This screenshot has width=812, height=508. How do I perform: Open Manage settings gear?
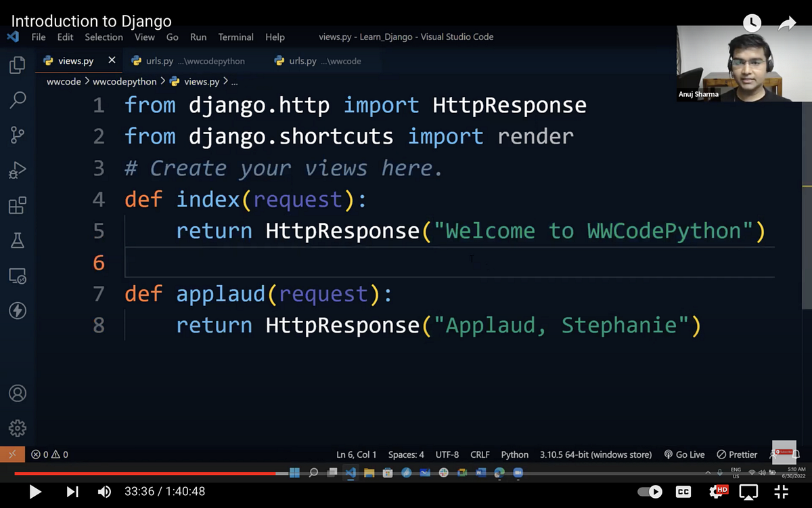18,428
